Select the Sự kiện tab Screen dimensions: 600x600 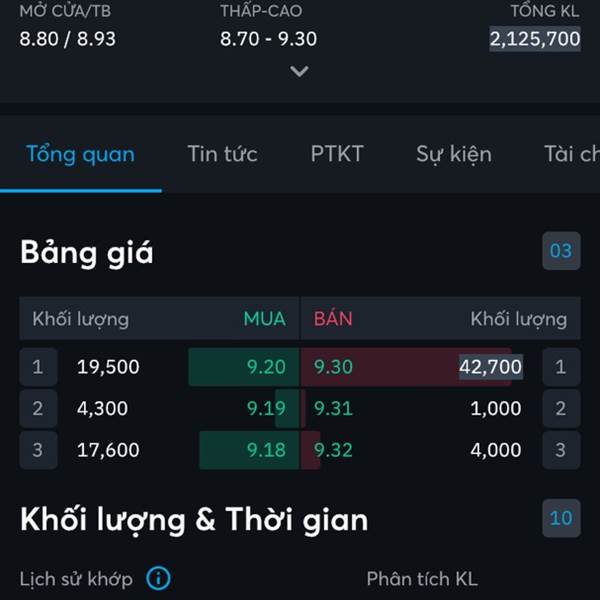click(x=454, y=154)
